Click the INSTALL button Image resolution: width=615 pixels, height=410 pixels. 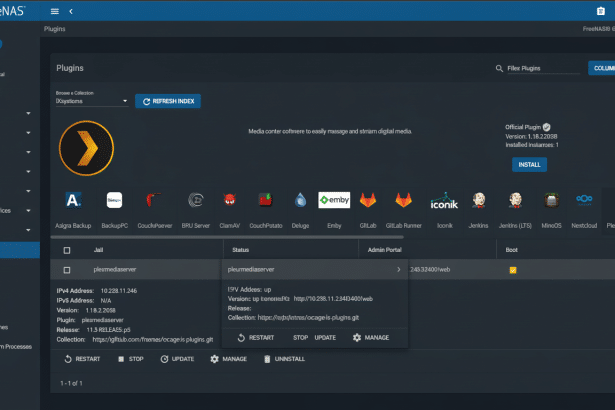(x=529, y=165)
